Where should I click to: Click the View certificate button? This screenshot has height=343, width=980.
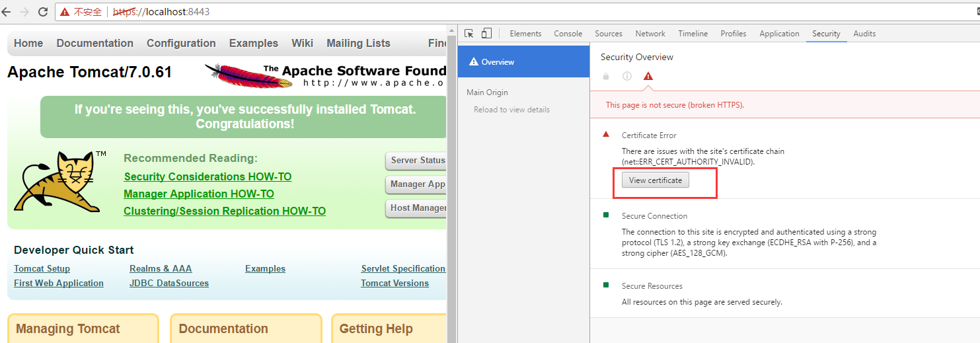(655, 180)
